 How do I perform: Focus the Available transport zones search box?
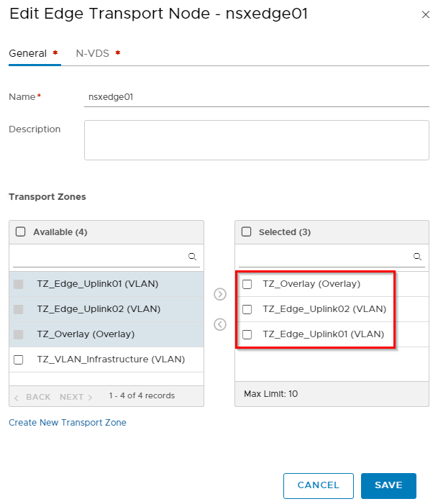(x=99, y=256)
